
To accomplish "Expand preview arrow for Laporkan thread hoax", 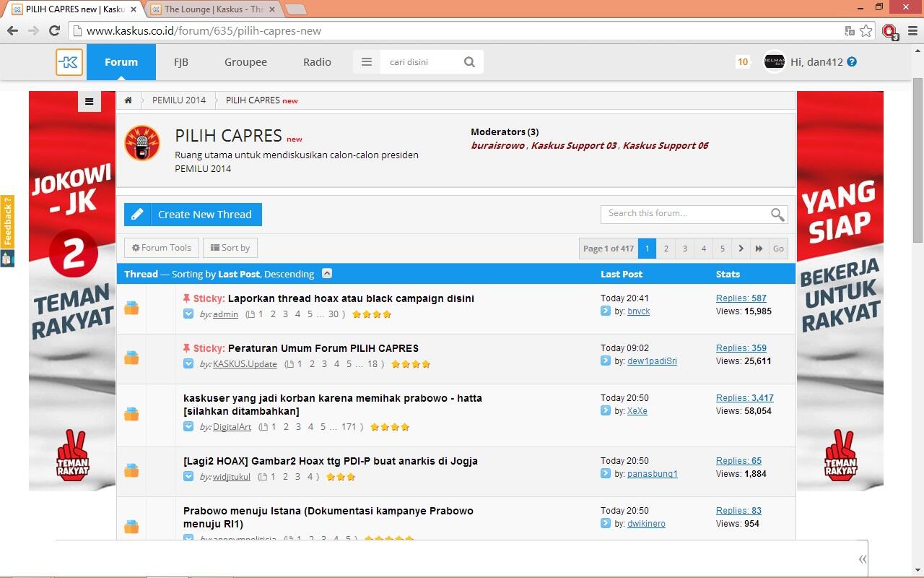I will pos(188,314).
